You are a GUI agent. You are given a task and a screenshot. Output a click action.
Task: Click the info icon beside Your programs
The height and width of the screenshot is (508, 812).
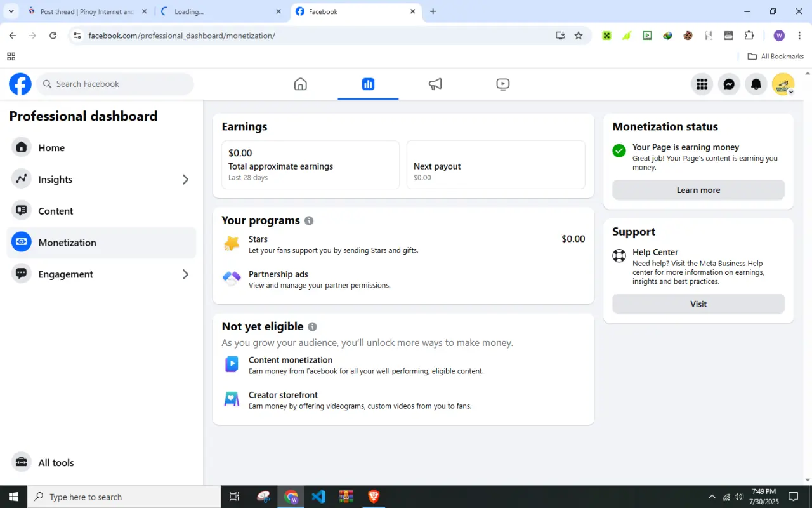pyautogui.click(x=309, y=221)
